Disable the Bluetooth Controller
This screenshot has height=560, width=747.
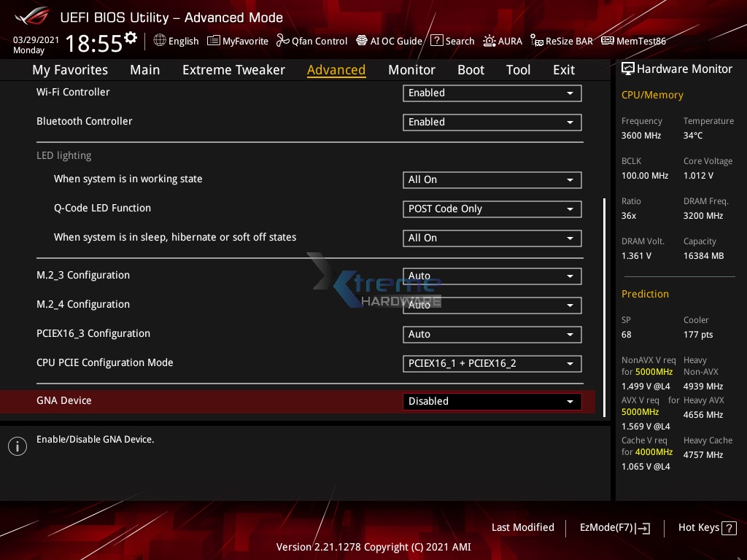(492, 122)
